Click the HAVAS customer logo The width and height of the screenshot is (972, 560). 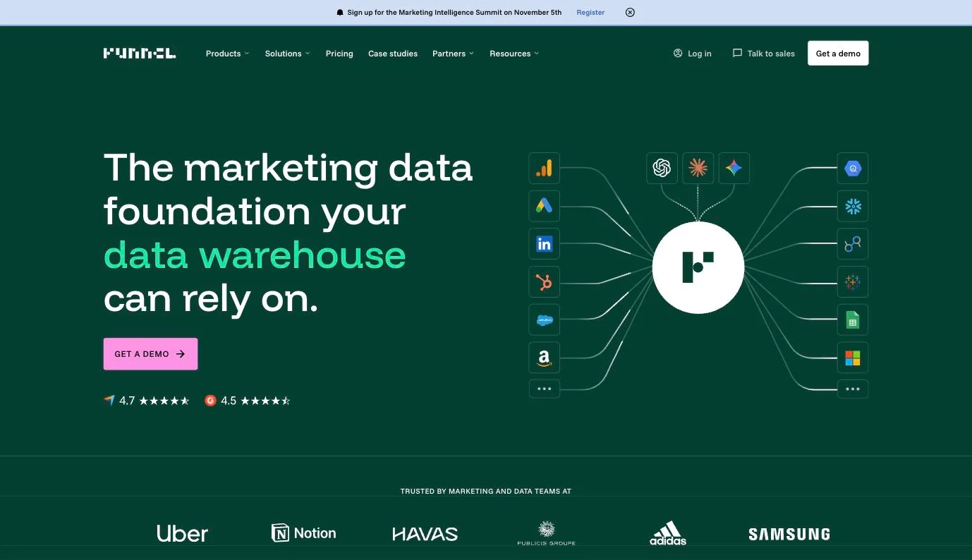(425, 534)
